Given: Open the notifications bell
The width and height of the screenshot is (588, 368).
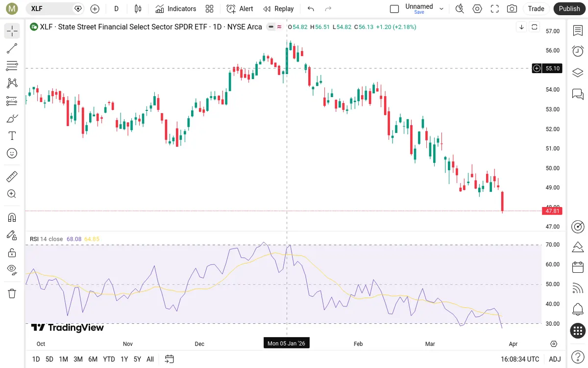Looking at the screenshot, I should pyautogui.click(x=578, y=310).
